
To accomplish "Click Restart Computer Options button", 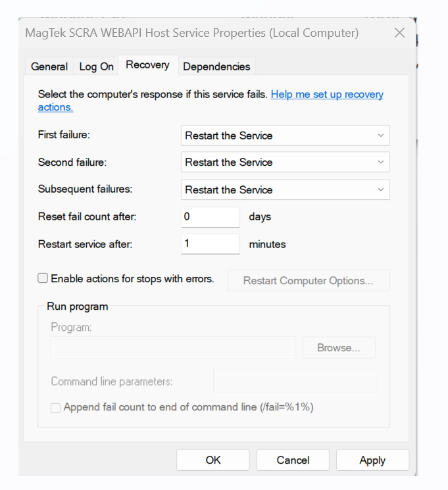I will (308, 281).
